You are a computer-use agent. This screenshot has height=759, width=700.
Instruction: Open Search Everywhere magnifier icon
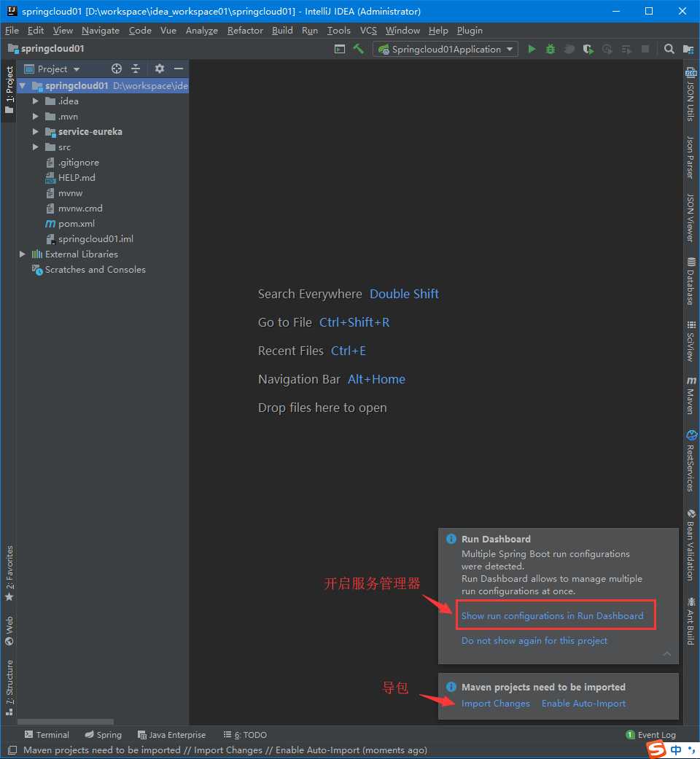click(669, 49)
